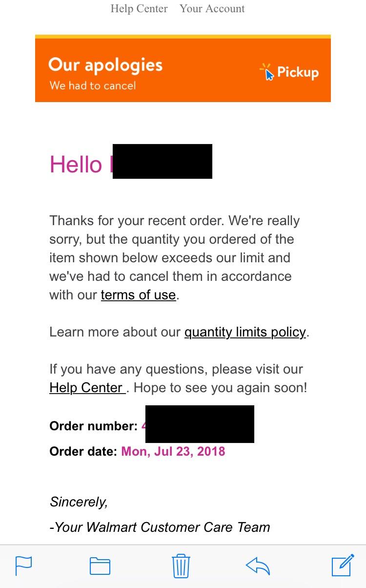The image size is (366, 588).
Task: Select 'Your Account' in top navigation
Action: (x=212, y=8)
